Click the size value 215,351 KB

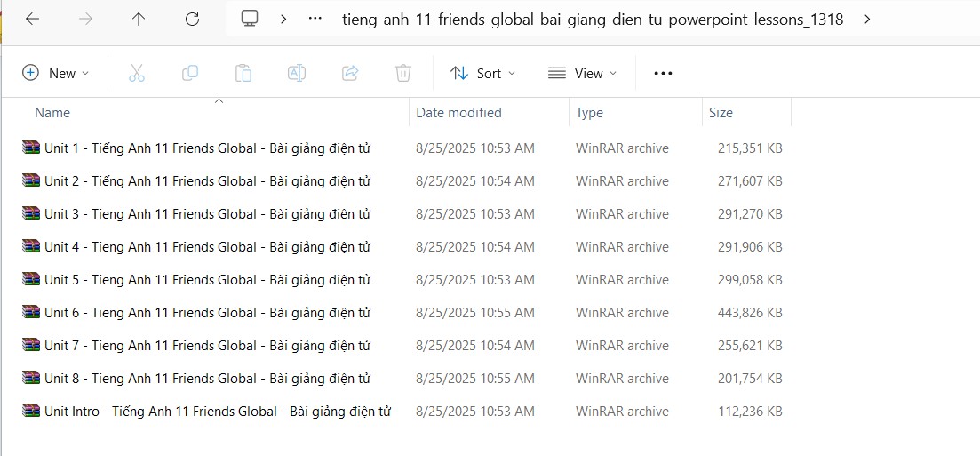(750, 148)
